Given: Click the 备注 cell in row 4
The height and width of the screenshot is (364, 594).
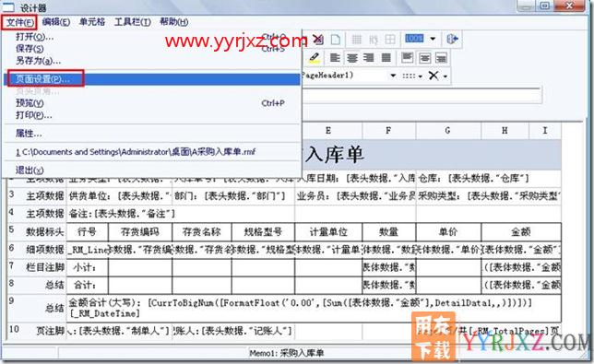Looking at the screenshot, I should [x=181, y=214].
